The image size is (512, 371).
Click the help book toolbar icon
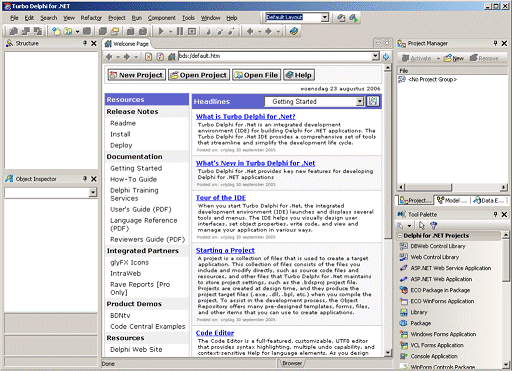pos(294,31)
